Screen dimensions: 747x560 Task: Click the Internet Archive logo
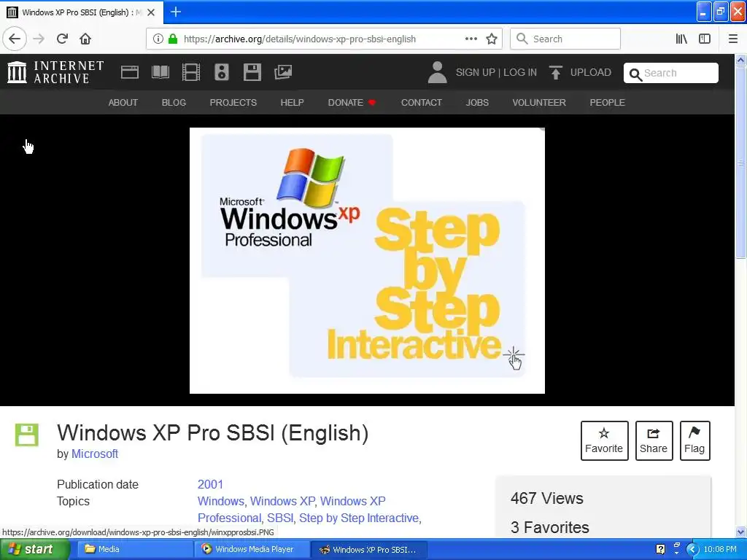(55, 72)
